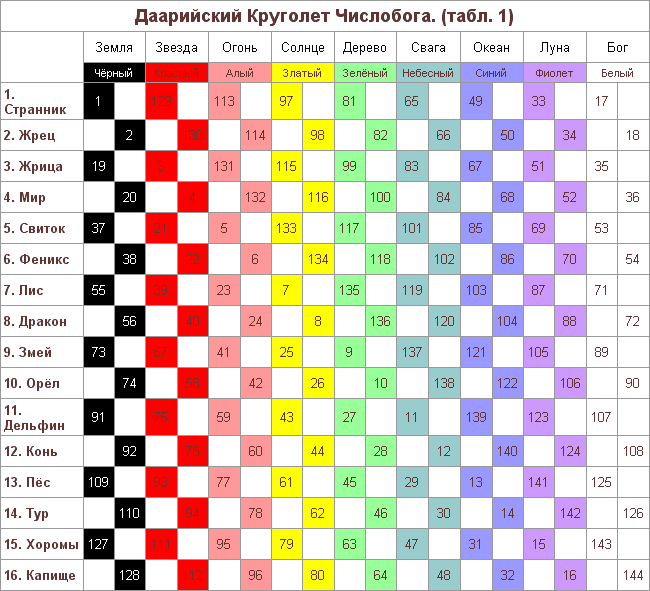Click blue cell with number 86

coord(507,259)
